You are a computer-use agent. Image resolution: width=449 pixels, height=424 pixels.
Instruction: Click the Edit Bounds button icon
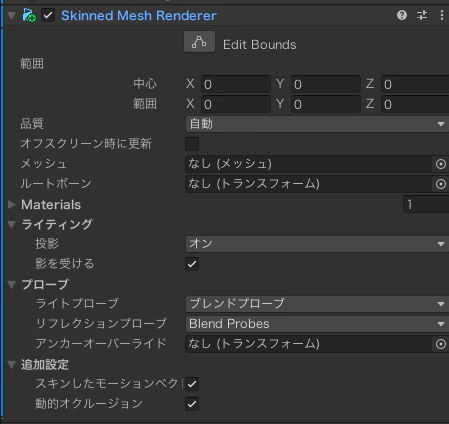pyautogui.click(x=199, y=42)
